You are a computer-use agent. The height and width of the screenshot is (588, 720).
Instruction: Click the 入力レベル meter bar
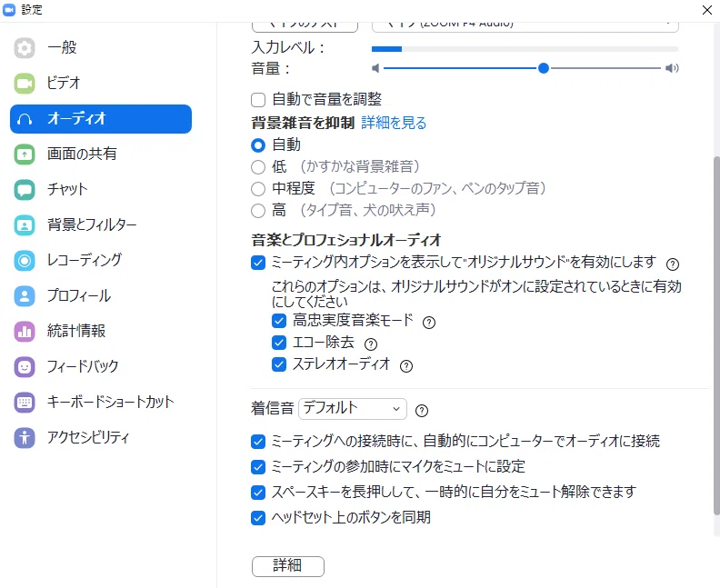(x=525, y=49)
